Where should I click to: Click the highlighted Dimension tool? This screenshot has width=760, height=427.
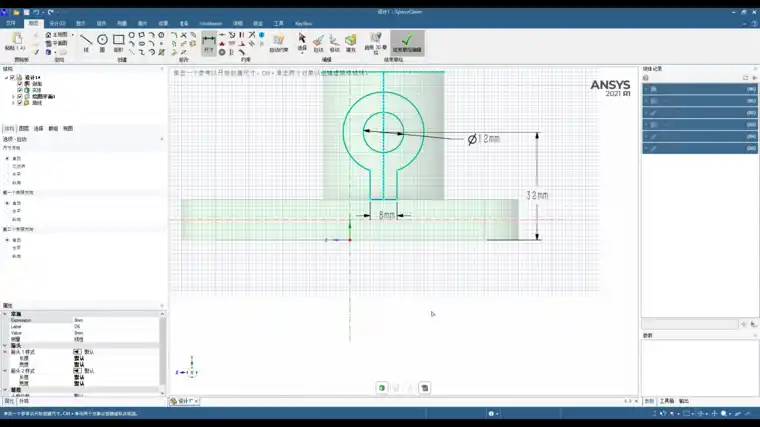point(209,43)
